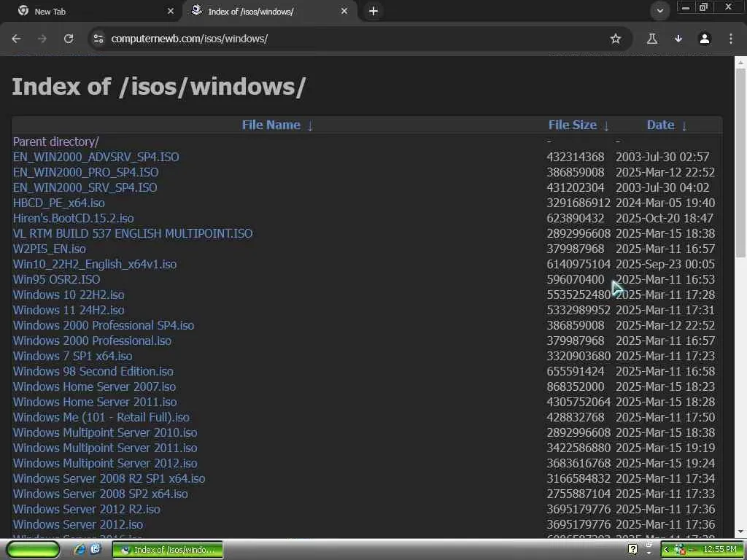Click the 12:55 PM taskbar clock
Viewport: 747px width, 560px height.
[x=720, y=550]
